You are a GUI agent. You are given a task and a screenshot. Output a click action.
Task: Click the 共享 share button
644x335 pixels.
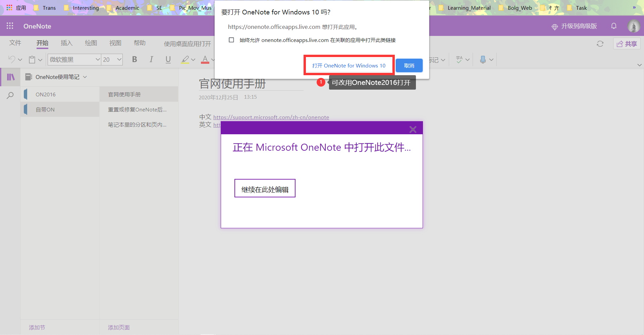(627, 44)
